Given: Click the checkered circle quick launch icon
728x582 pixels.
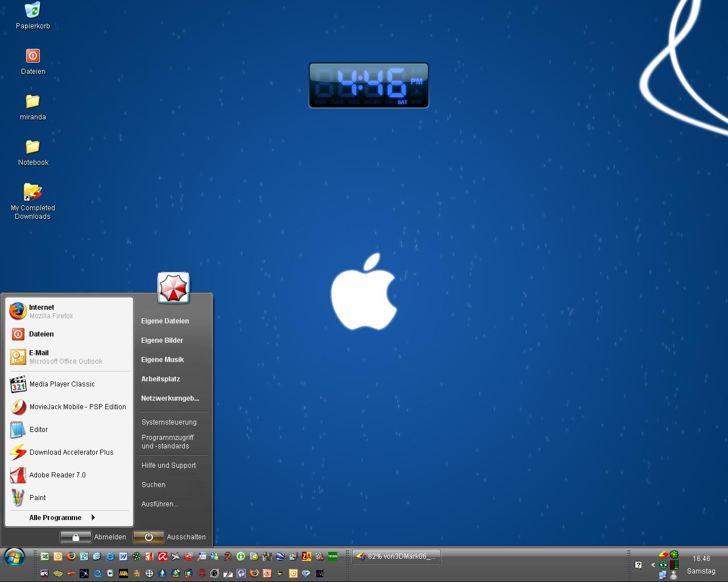Looking at the screenshot, I should (x=150, y=573).
